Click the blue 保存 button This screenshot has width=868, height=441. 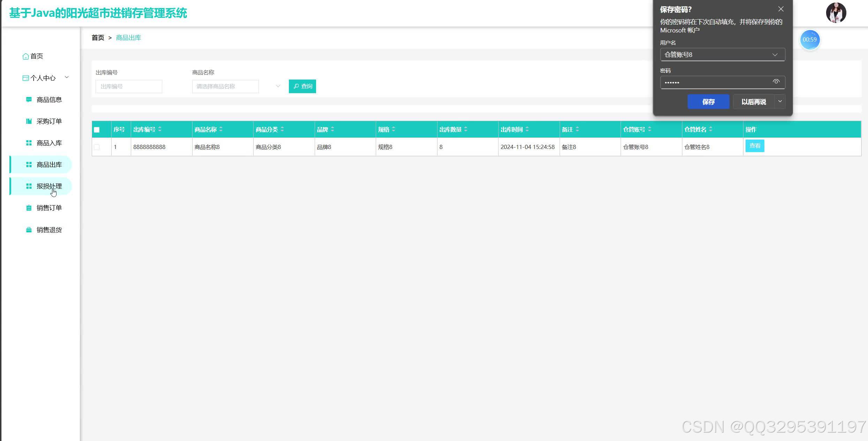coord(708,102)
